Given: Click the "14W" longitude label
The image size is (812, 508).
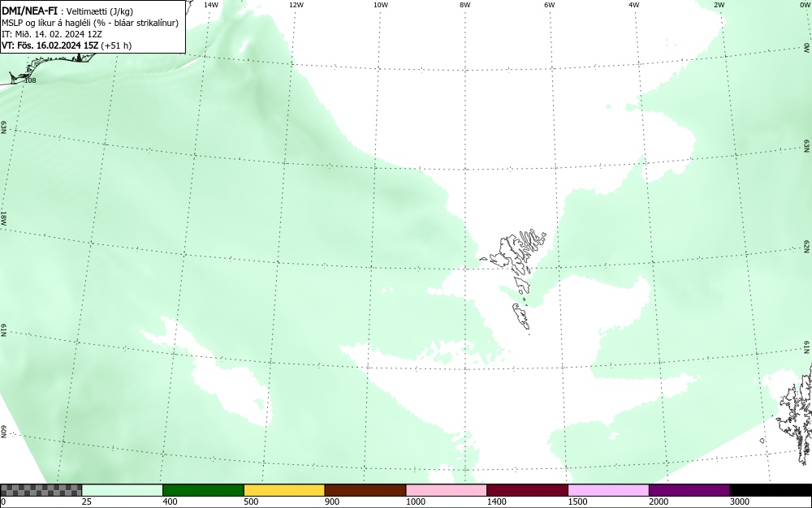Looking at the screenshot, I should 211,5.
